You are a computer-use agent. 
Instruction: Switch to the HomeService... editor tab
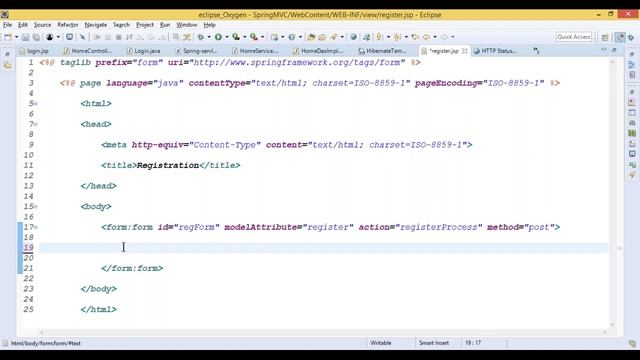[x=255, y=51]
